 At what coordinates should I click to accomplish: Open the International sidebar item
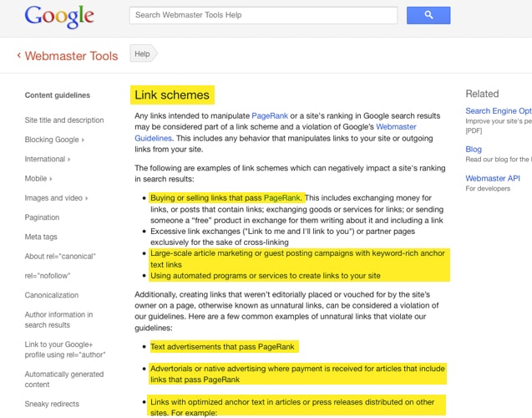click(x=45, y=159)
